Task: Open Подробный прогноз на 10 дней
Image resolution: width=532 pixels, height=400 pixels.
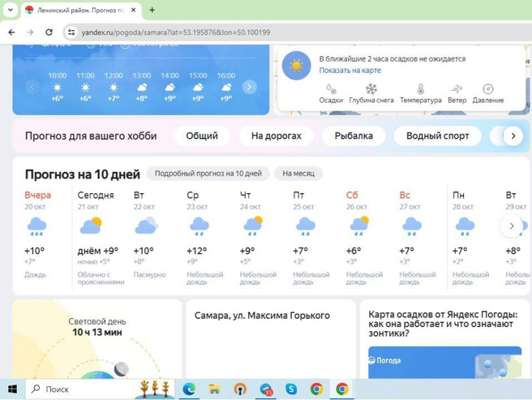Action: (208, 174)
